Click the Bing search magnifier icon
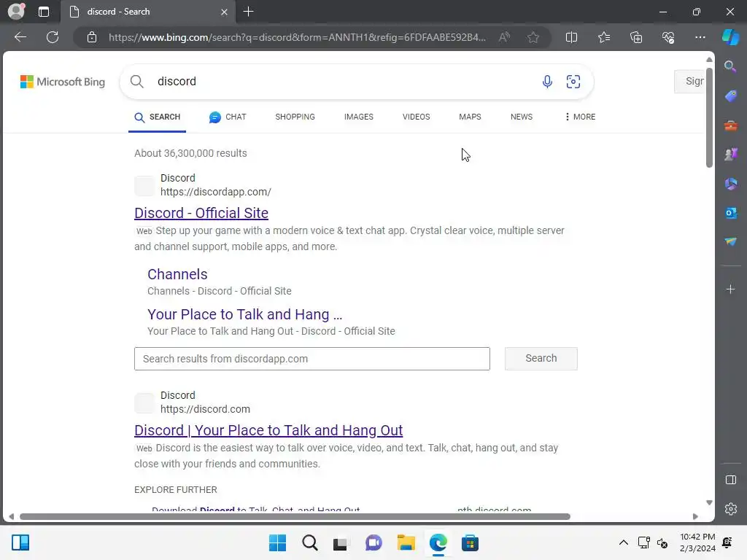The width and height of the screenshot is (747, 560). (137, 82)
